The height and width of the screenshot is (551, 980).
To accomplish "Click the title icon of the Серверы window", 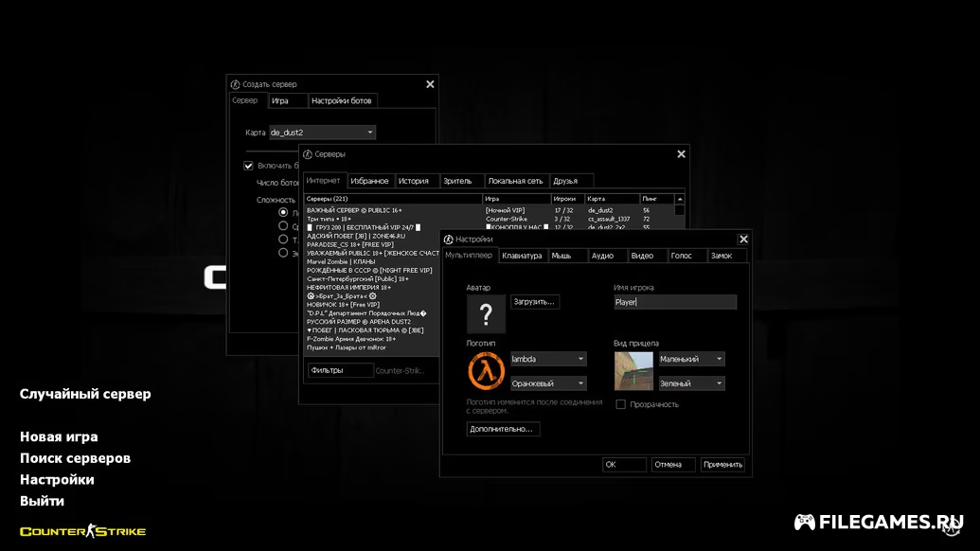I will (x=308, y=154).
